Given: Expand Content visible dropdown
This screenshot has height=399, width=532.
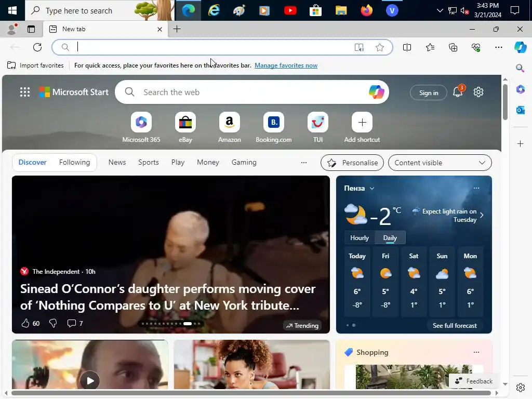Looking at the screenshot, I should tap(440, 163).
